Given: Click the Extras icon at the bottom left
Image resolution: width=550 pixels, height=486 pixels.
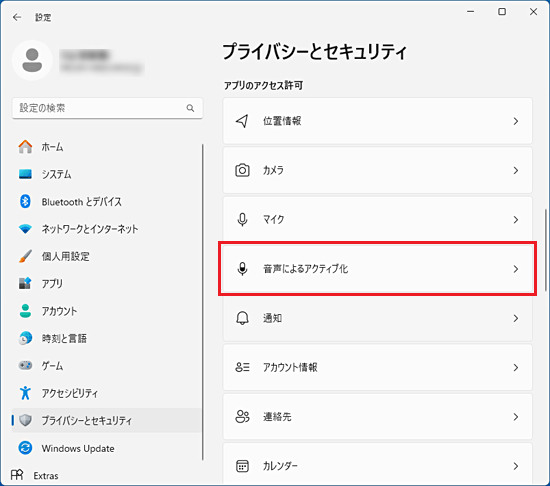Looking at the screenshot, I should pos(17,475).
